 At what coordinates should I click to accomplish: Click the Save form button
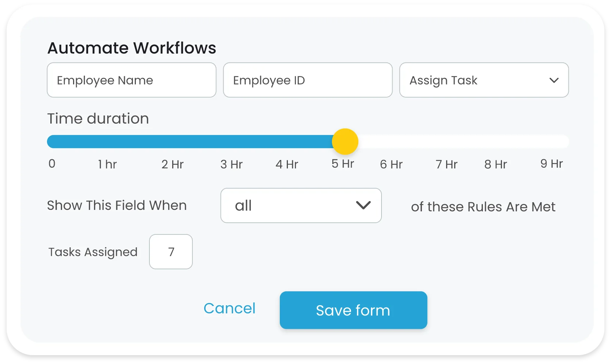coord(353,310)
